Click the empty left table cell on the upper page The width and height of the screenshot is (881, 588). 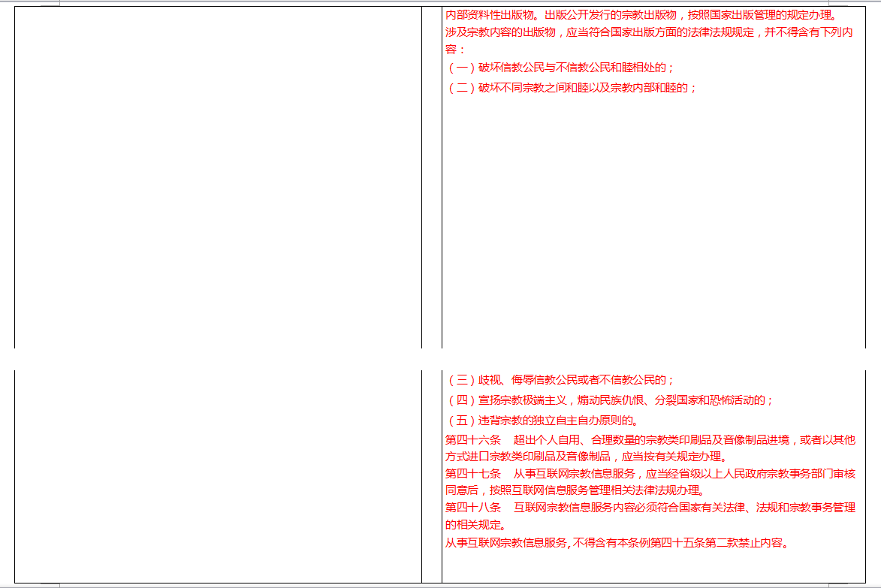click(218, 176)
